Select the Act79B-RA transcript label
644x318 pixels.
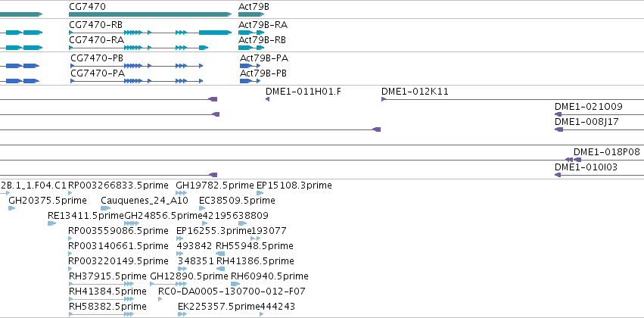[x=263, y=25]
